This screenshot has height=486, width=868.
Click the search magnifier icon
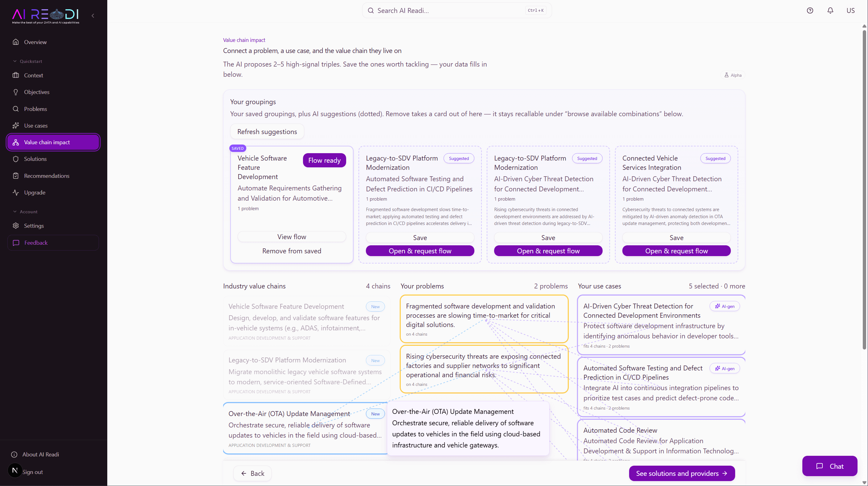coord(371,10)
